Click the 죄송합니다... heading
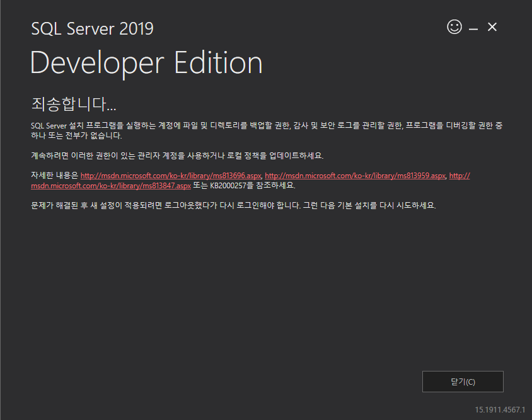This screenshot has width=532, height=420. (74, 104)
